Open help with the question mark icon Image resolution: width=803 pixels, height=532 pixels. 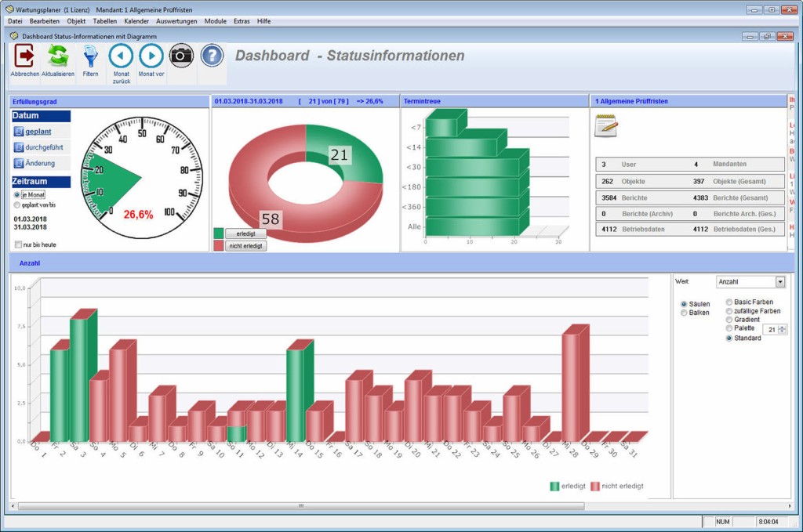[x=212, y=55]
